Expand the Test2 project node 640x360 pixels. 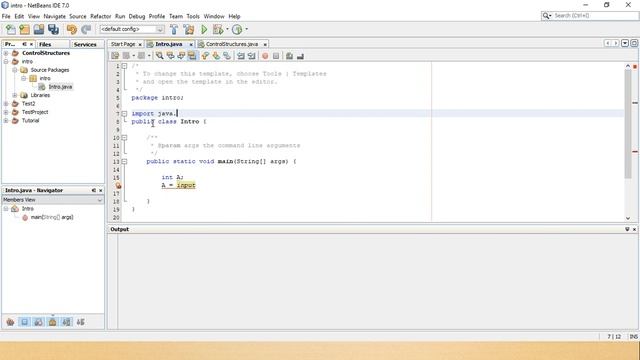(6, 104)
